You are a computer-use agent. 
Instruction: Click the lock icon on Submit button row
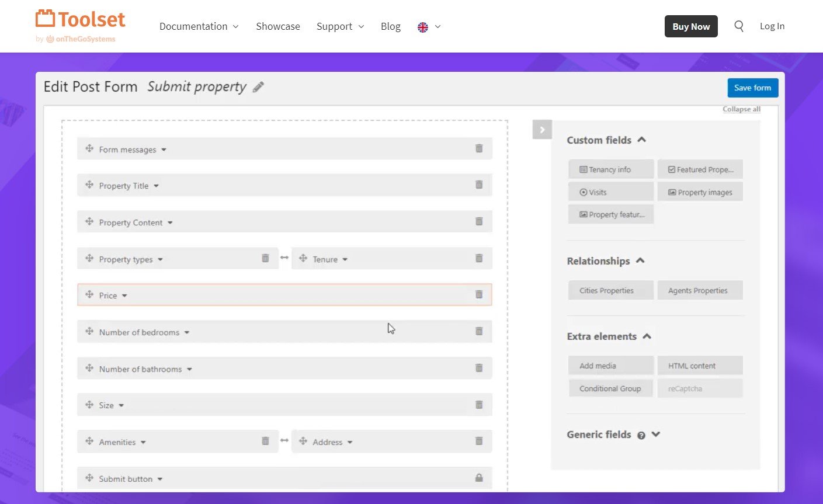479,478
